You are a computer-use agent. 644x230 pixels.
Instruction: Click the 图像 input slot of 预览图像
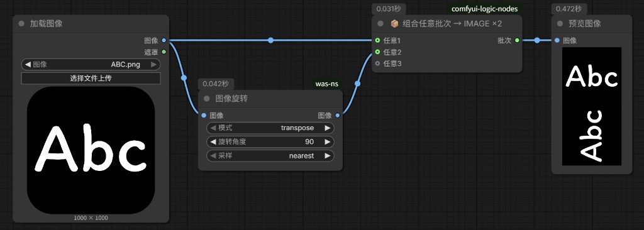[557, 40]
